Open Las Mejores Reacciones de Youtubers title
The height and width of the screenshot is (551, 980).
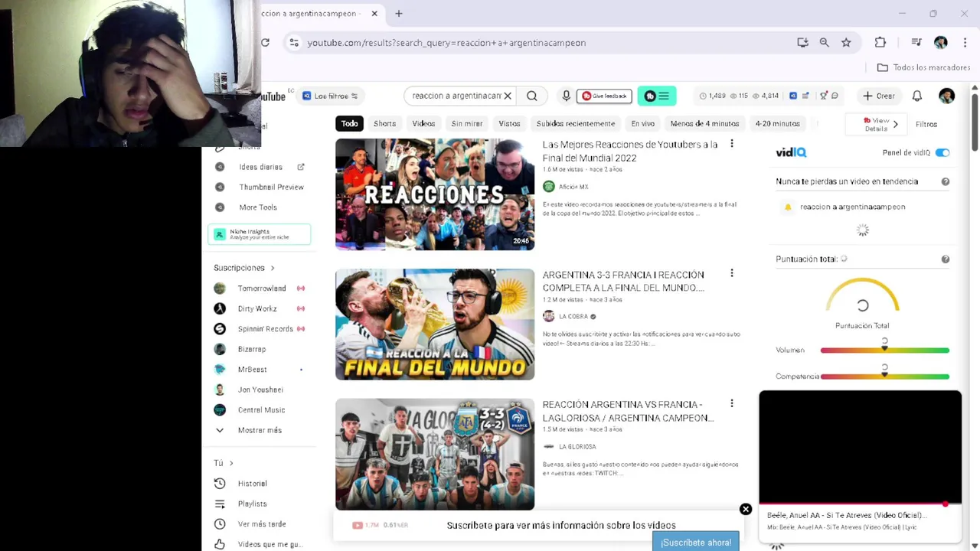coord(630,151)
